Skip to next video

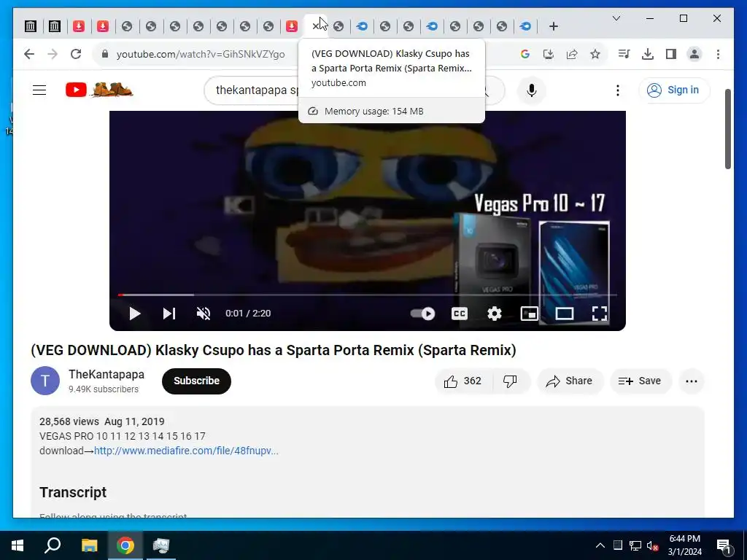pyautogui.click(x=169, y=314)
